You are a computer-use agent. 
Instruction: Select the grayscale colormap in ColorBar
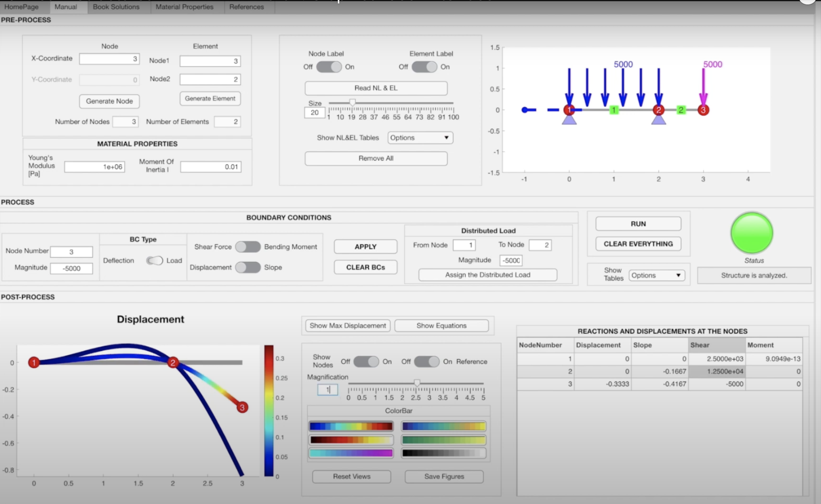pos(444,453)
